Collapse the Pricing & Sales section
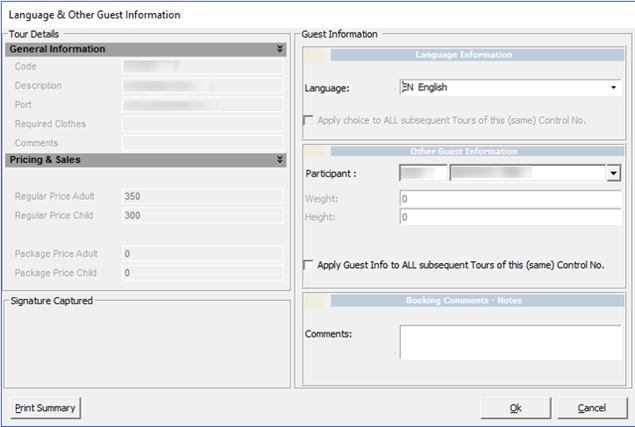 click(x=279, y=160)
